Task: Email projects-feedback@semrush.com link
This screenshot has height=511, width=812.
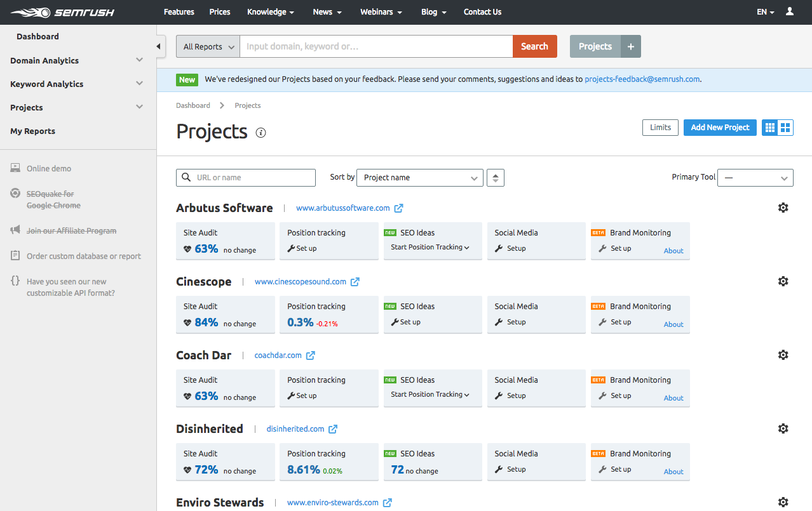Action: point(642,79)
